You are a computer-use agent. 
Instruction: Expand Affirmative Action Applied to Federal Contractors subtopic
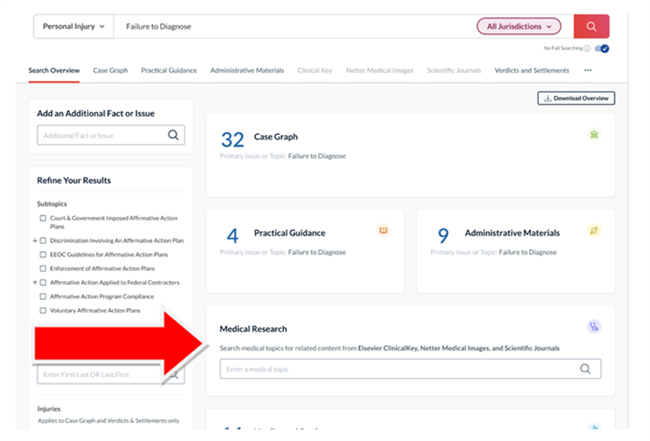coord(35,283)
